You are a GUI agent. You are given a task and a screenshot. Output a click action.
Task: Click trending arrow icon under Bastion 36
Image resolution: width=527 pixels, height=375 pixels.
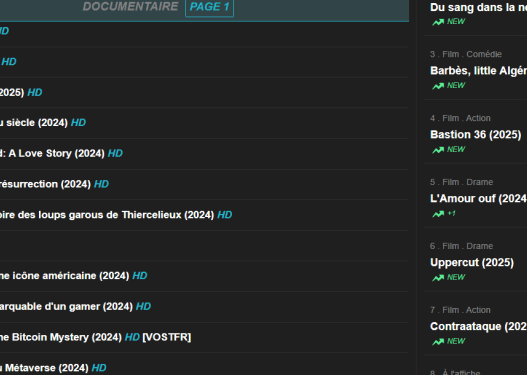pos(438,150)
